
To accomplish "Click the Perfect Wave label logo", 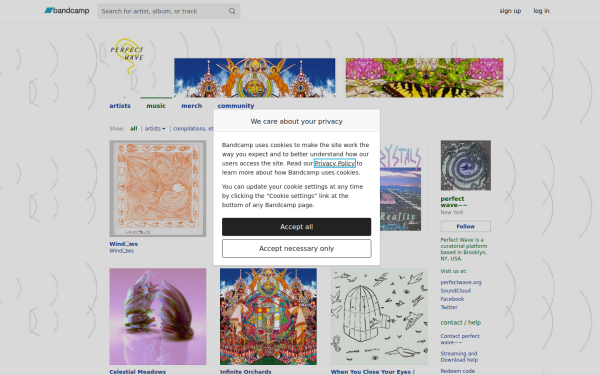I will [x=128, y=55].
